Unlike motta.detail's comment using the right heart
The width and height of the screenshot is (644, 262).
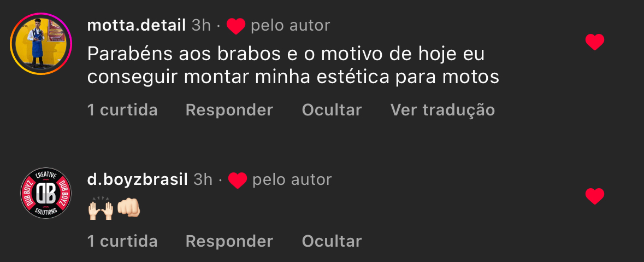coord(595,42)
